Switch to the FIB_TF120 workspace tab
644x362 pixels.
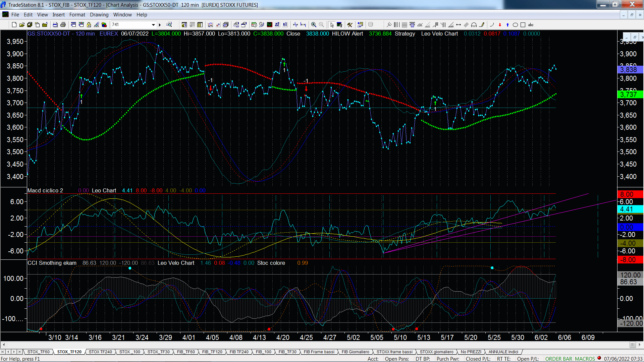(x=212, y=352)
